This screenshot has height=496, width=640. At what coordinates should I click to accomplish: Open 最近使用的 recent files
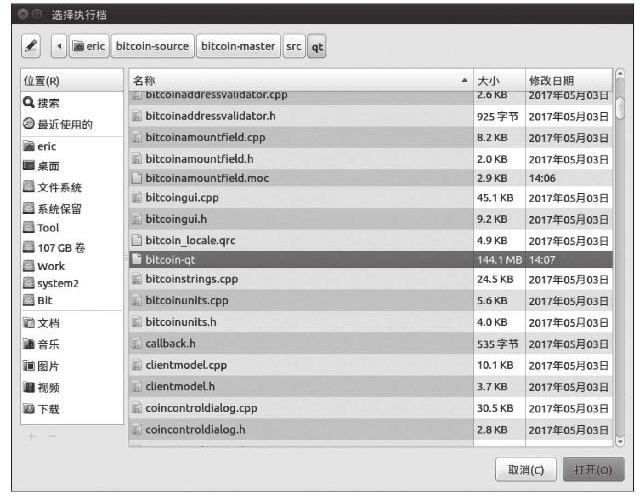72,124
